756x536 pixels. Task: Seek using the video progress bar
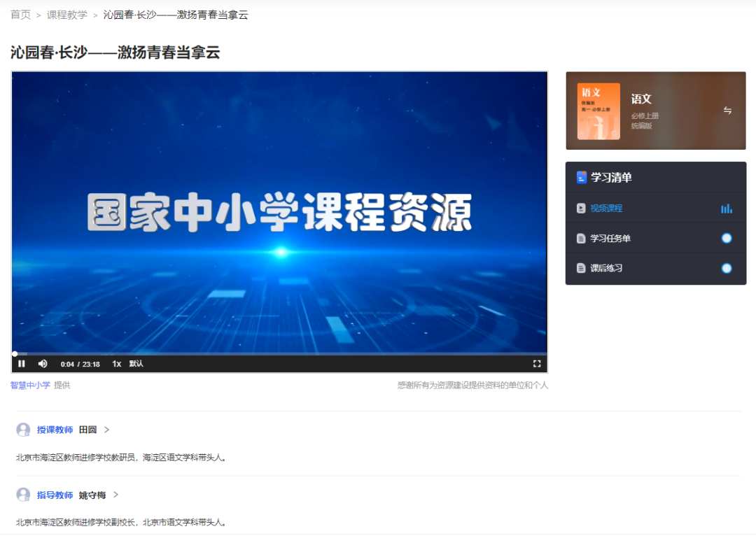click(280, 353)
